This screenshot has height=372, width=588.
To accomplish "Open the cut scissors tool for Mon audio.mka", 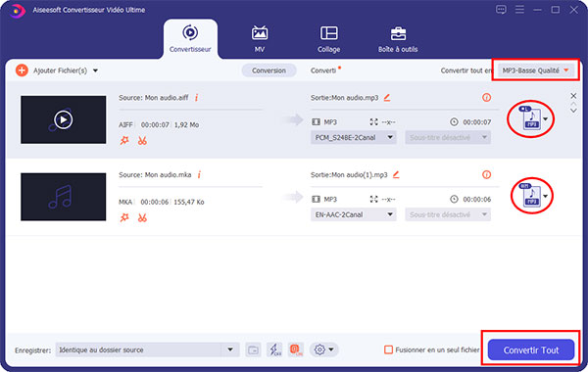I will [142, 217].
